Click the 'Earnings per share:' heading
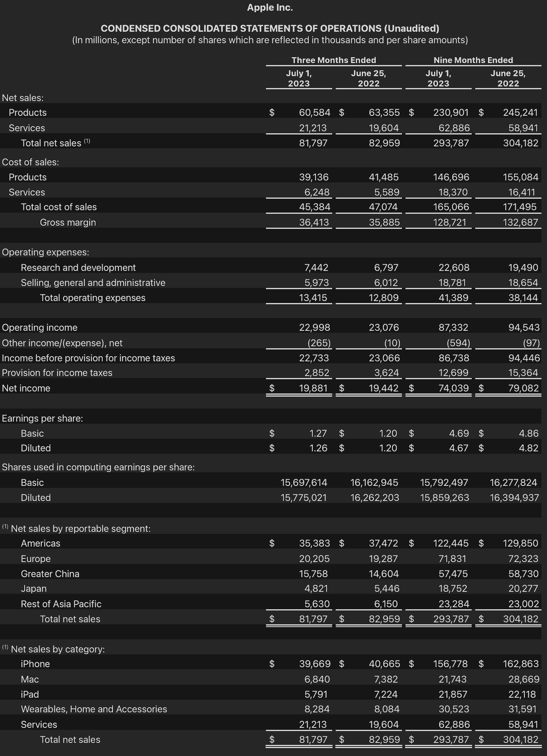This screenshot has width=547, height=756. (x=42, y=418)
